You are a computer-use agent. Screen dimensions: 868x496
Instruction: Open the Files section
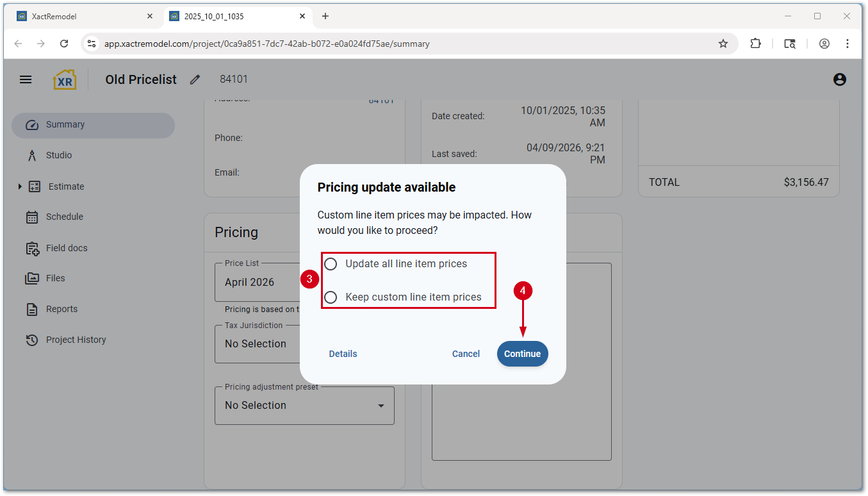[x=55, y=278]
